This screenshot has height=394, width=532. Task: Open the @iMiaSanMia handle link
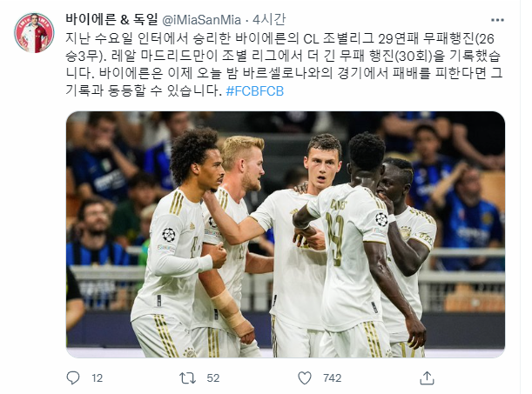tap(201, 20)
